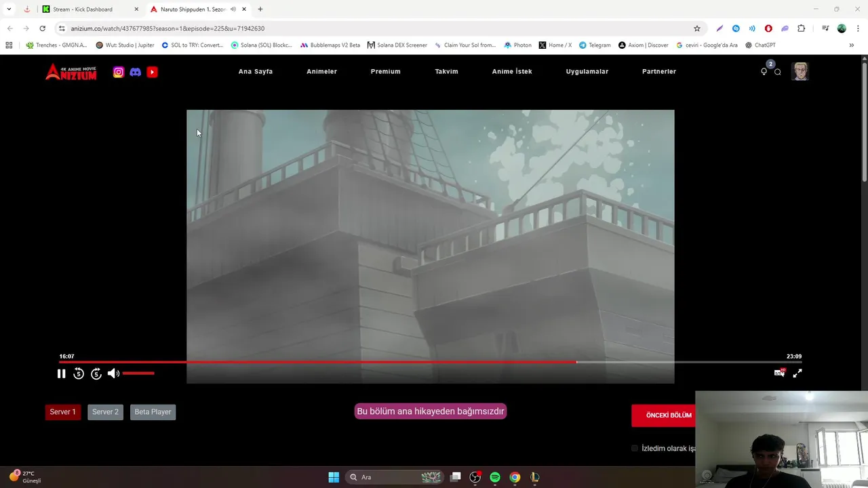Open the site search magnifier icon
Screen dimensions: 868x488
tap(778, 72)
